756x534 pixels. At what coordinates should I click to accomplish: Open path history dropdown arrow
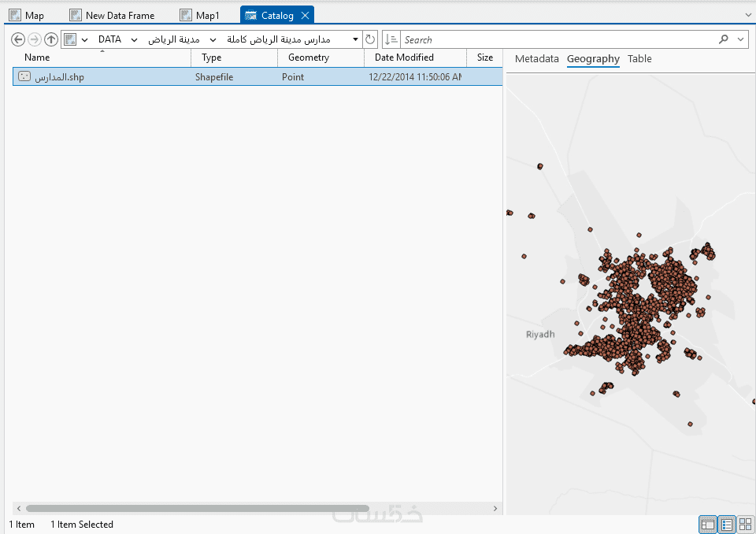click(355, 39)
